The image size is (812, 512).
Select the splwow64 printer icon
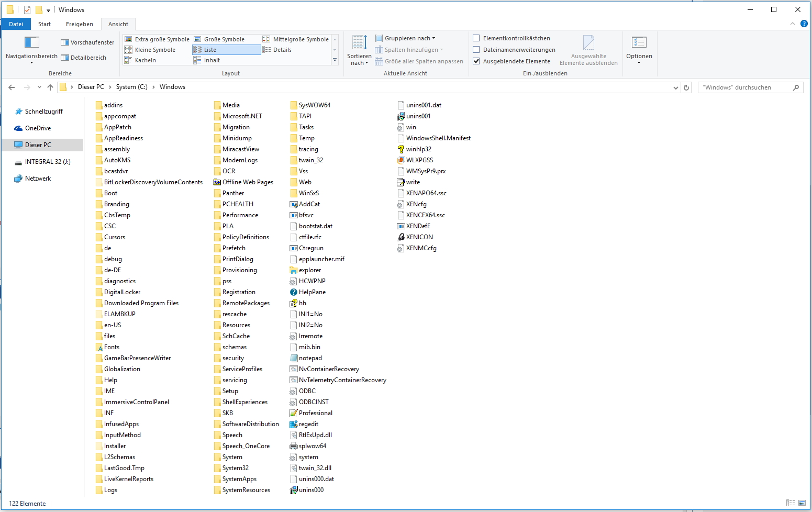(x=294, y=446)
